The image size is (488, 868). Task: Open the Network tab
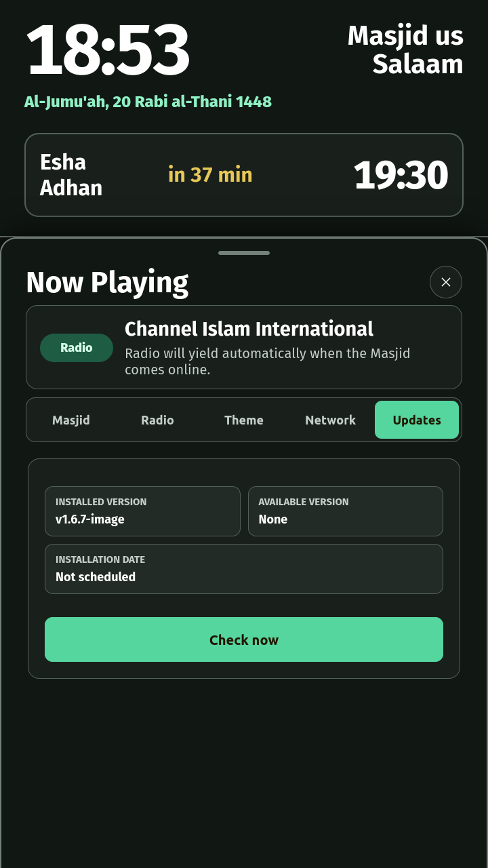(330, 420)
